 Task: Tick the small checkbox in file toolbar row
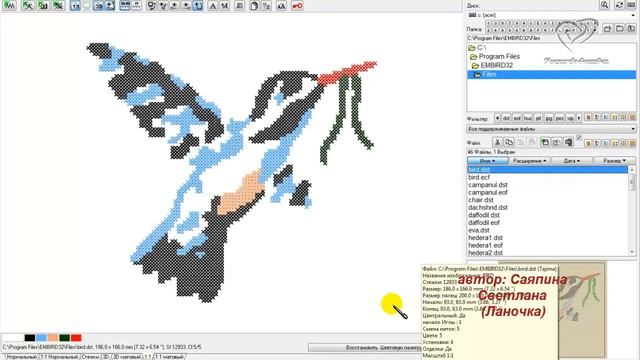(x=579, y=138)
